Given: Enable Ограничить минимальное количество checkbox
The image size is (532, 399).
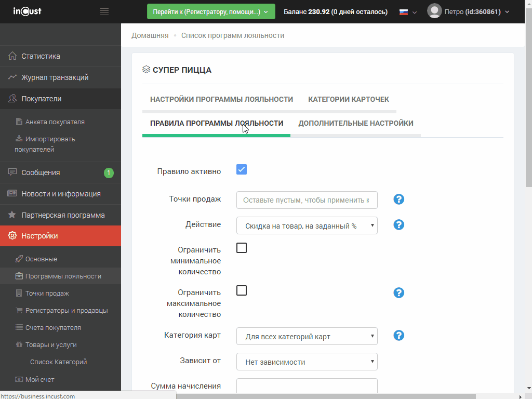Looking at the screenshot, I should coord(242,248).
